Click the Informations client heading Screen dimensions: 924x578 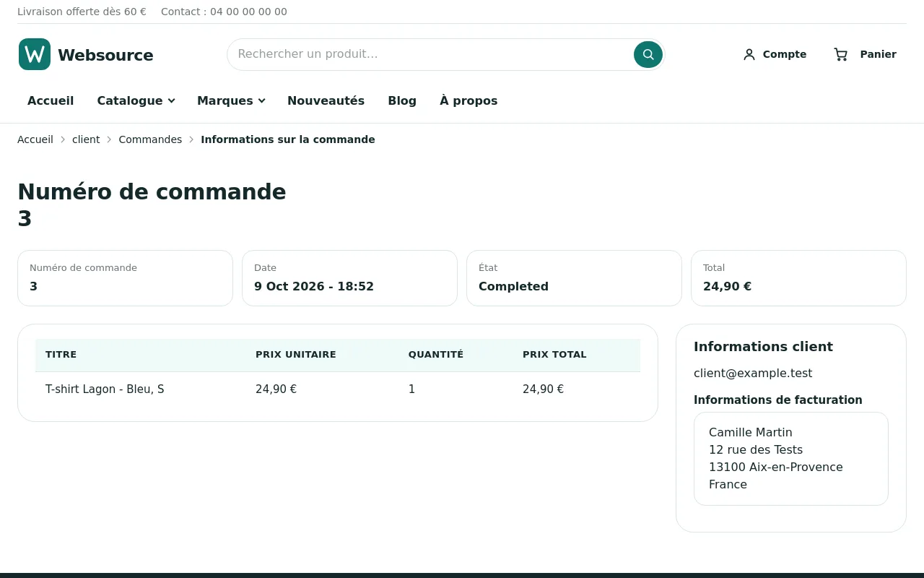763,347
